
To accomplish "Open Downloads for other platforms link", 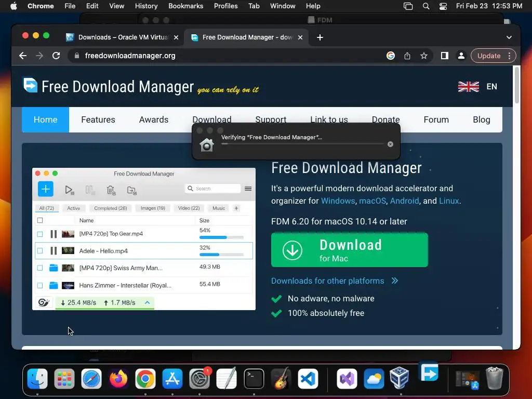I will (x=335, y=281).
